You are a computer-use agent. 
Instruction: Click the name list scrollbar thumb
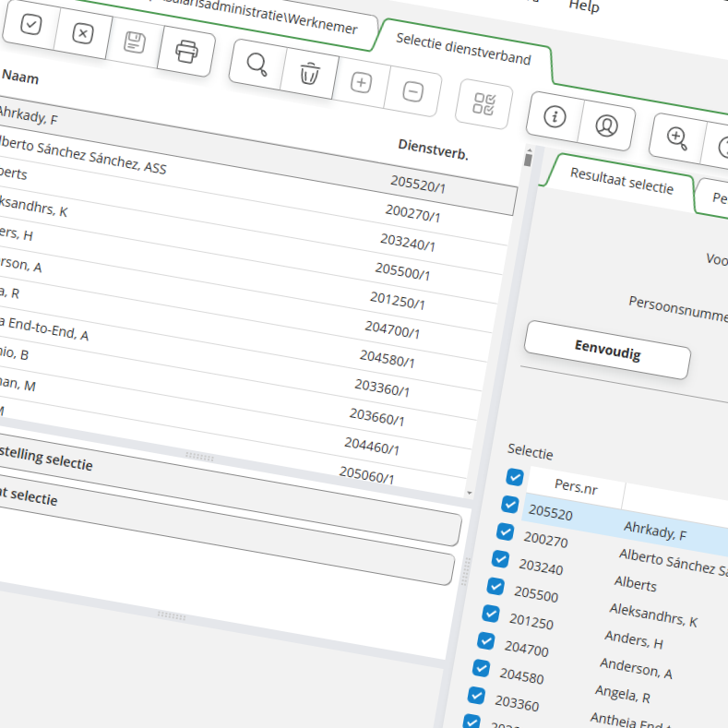click(x=528, y=160)
